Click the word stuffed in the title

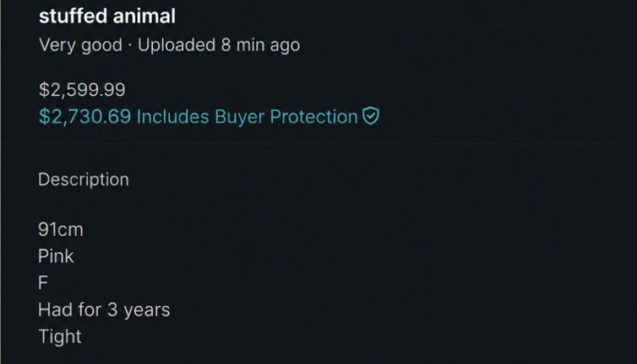point(73,16)
